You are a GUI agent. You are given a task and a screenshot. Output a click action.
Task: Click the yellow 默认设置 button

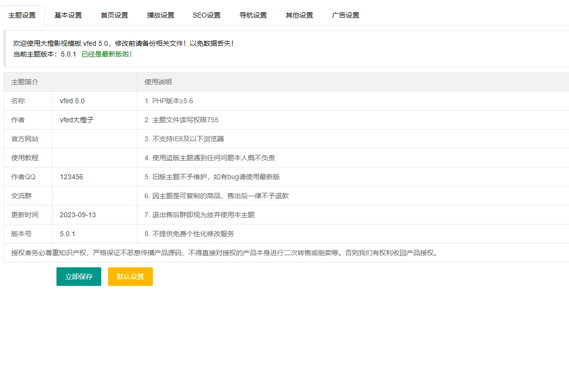tap(130, 276)
